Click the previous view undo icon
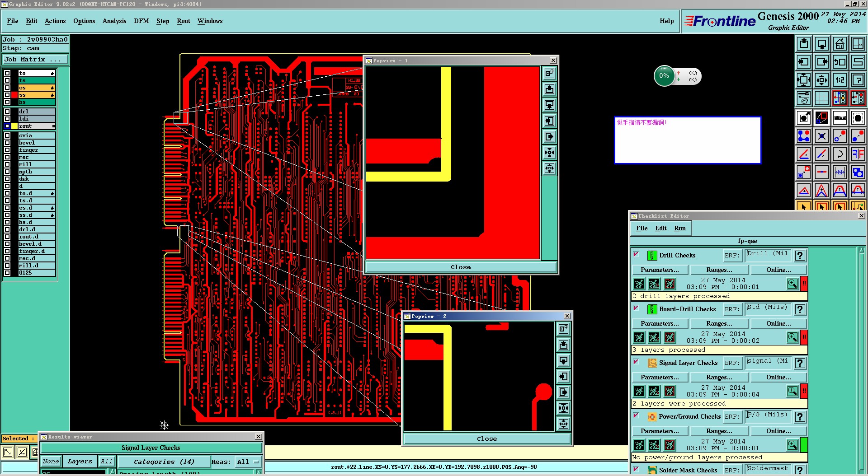Viewport: 868px width, 476px height. 840,62
